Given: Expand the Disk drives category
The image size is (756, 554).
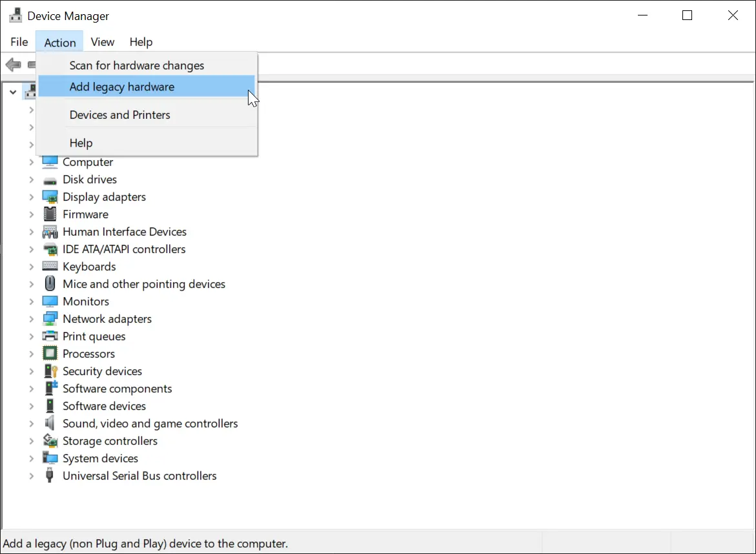Looking at the screenshot, I should (x=32, y=180).
